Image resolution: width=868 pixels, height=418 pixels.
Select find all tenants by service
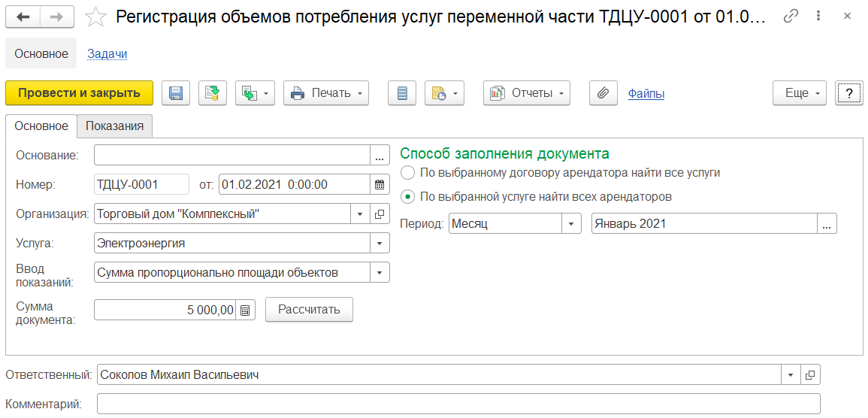coord(408,197)
